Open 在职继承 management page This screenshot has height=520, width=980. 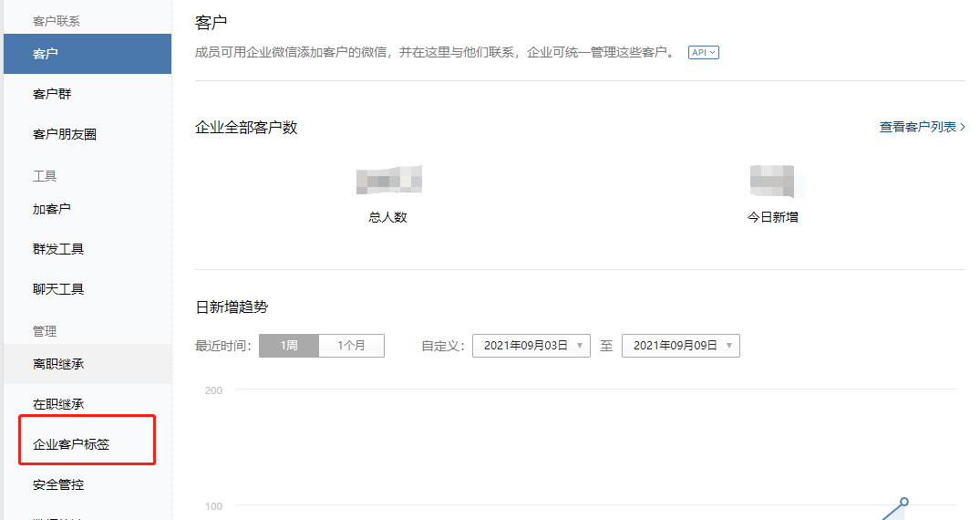coord(58,404)
